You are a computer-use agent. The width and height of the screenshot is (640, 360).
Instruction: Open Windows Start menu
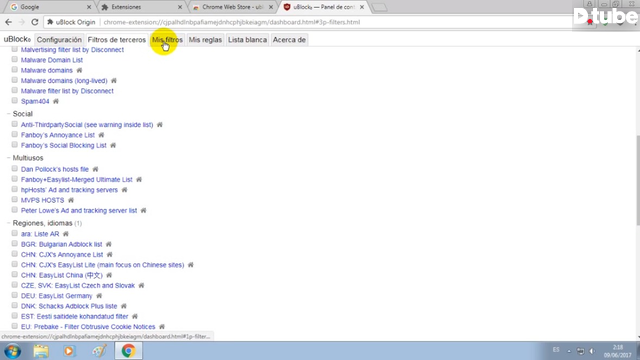[13, 351]
